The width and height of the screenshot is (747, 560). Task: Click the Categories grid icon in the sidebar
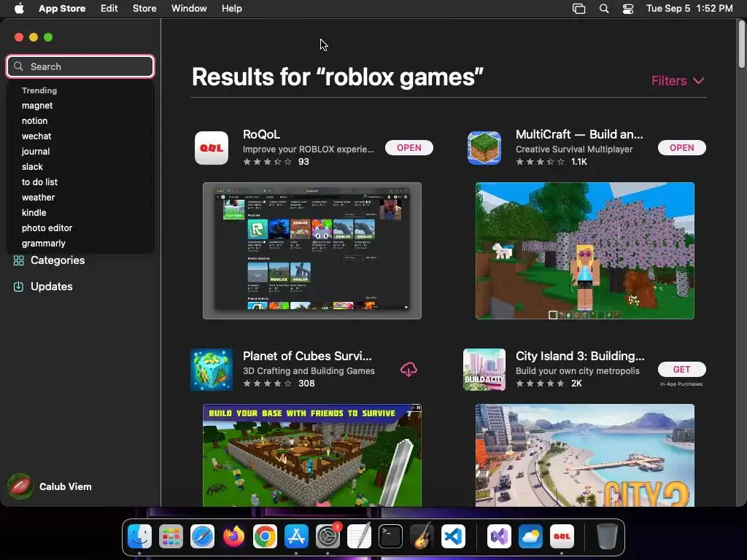[18, 260]
